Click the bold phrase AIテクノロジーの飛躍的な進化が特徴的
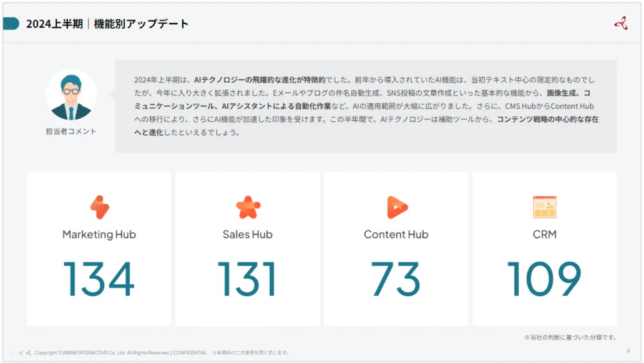This screenshot has width=644, height=363. 260,80
